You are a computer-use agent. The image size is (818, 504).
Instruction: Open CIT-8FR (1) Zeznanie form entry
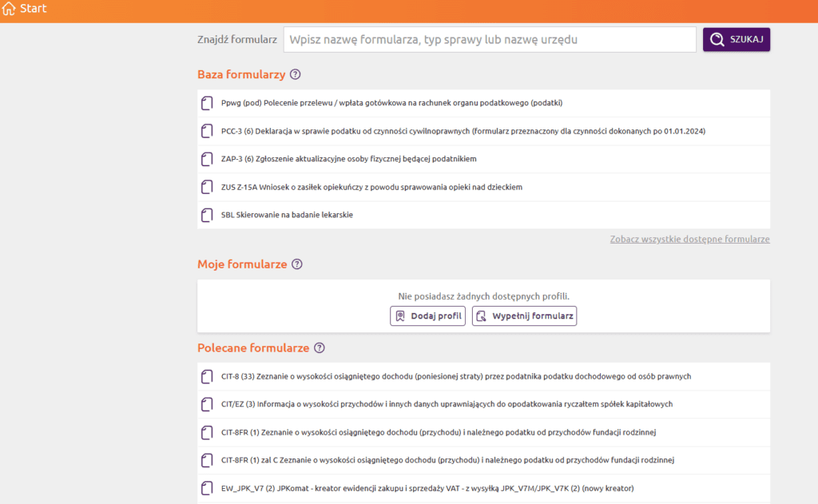(x=438, y=432)
